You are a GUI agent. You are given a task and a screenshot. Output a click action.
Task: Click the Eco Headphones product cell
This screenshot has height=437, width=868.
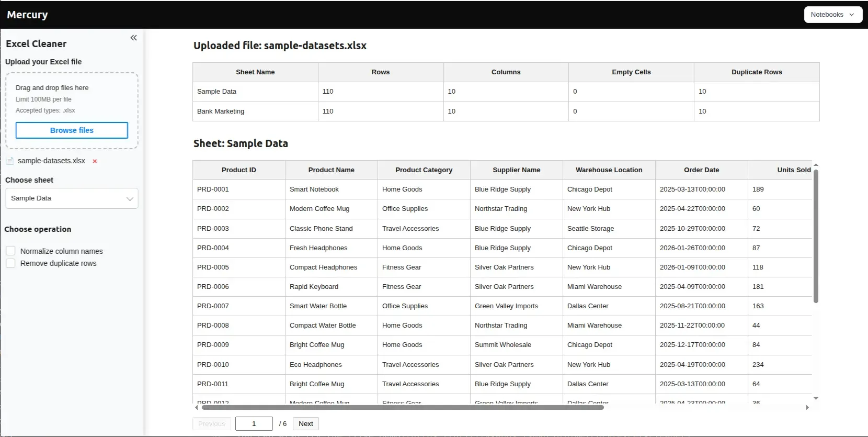tap(332, 365)
